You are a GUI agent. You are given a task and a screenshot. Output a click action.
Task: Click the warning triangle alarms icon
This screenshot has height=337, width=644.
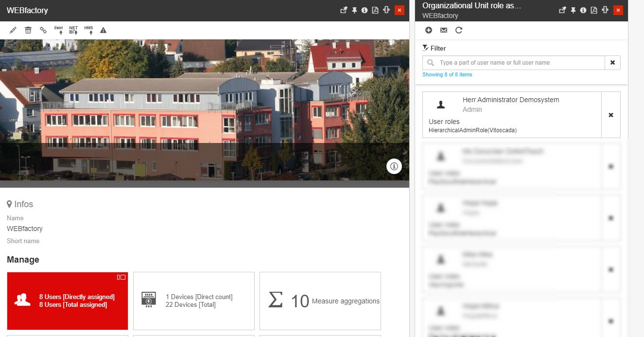[x=103, y=30]
